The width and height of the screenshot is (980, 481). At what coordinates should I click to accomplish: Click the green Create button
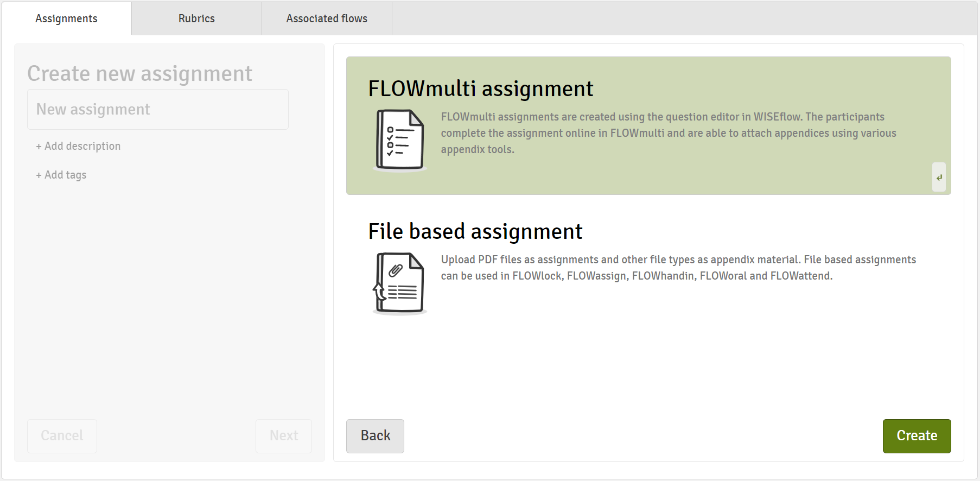[x=917, y=436]
